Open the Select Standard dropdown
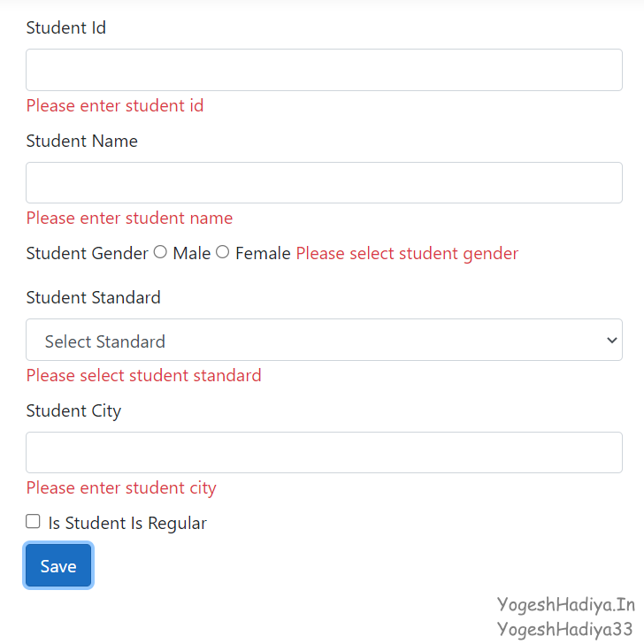The height and width of the screenshot is (644, 644). 324,341
